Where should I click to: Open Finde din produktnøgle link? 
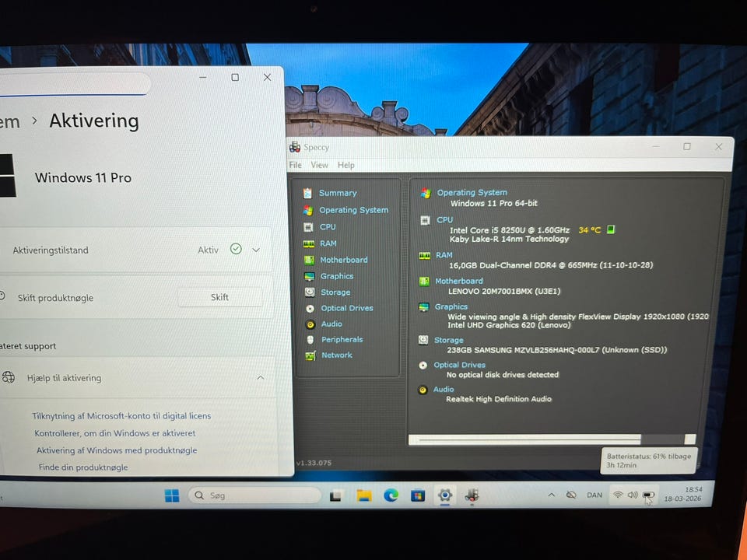pos(83,467)
